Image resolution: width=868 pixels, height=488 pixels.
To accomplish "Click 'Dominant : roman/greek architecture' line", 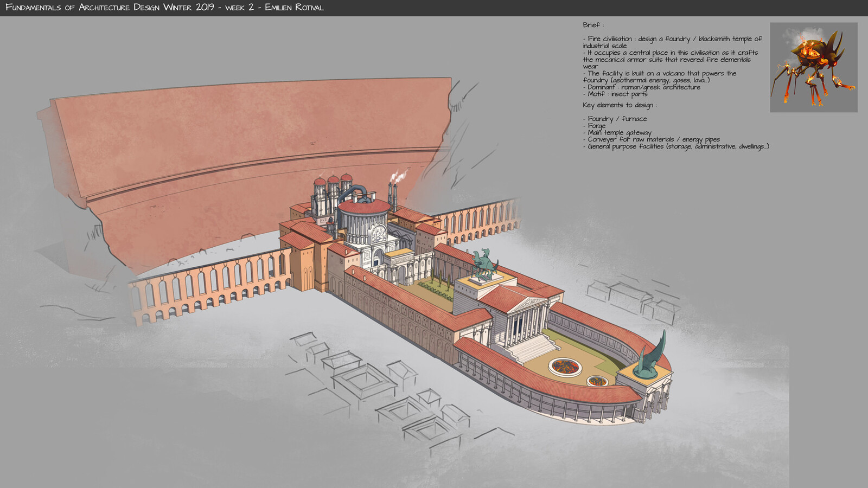I will [642, 87].
